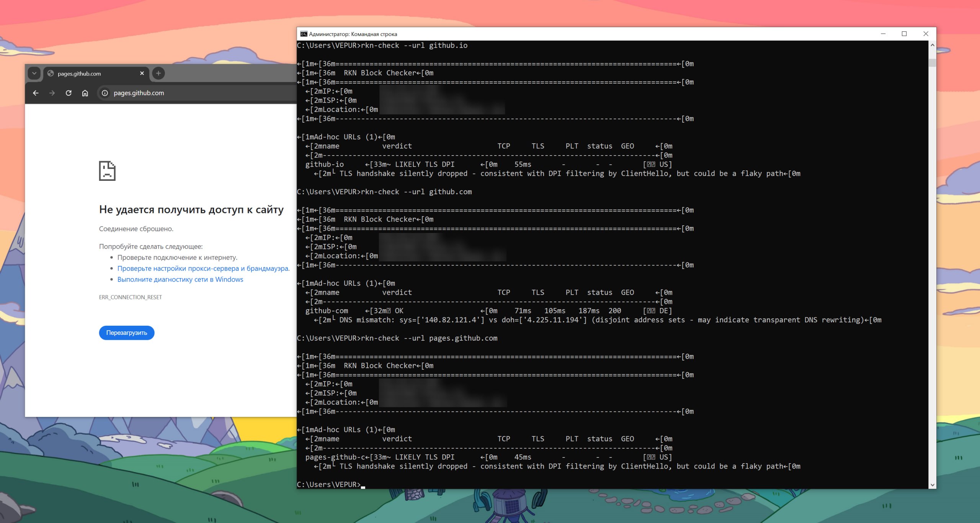Open the browser tab search dropdown
980x523 pixels.
pyautogui.click(x=34, y=73)
